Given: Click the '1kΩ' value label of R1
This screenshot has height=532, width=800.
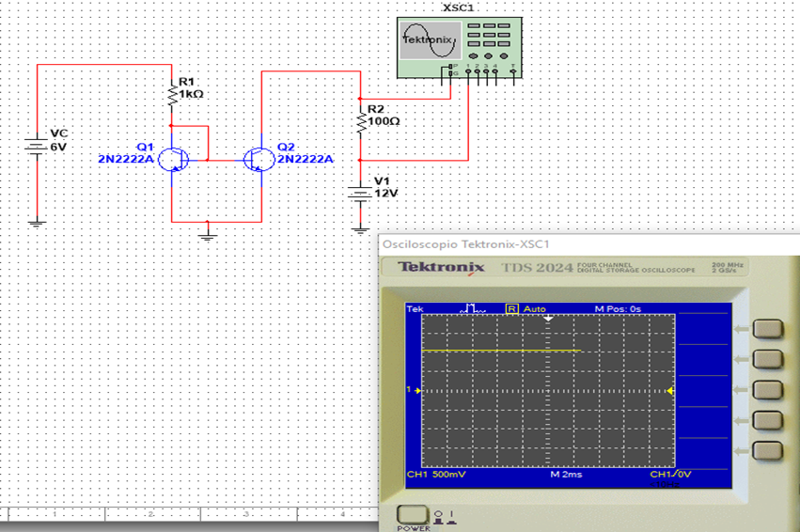Looking at the screenshot, I should 191,94.
